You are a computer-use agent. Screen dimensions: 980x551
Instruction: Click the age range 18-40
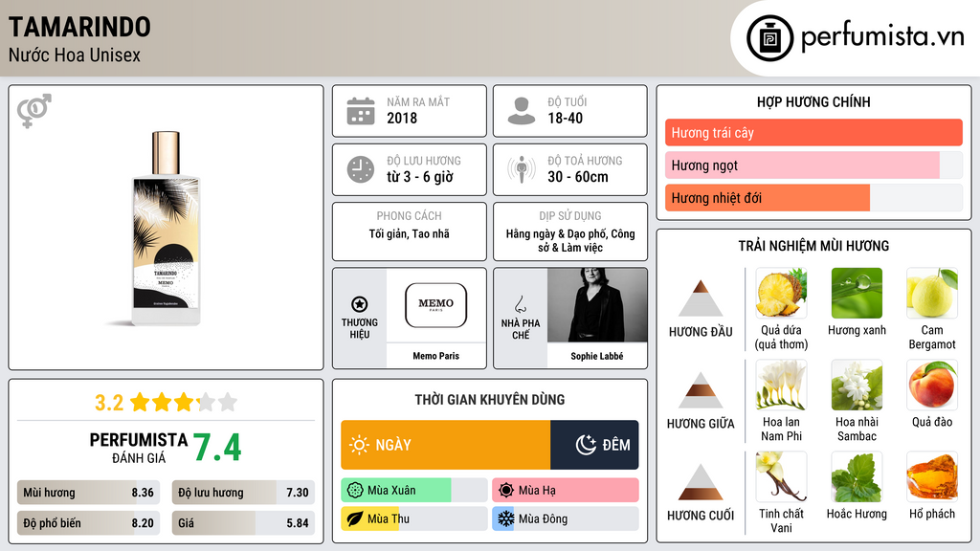tap(565, 118)
